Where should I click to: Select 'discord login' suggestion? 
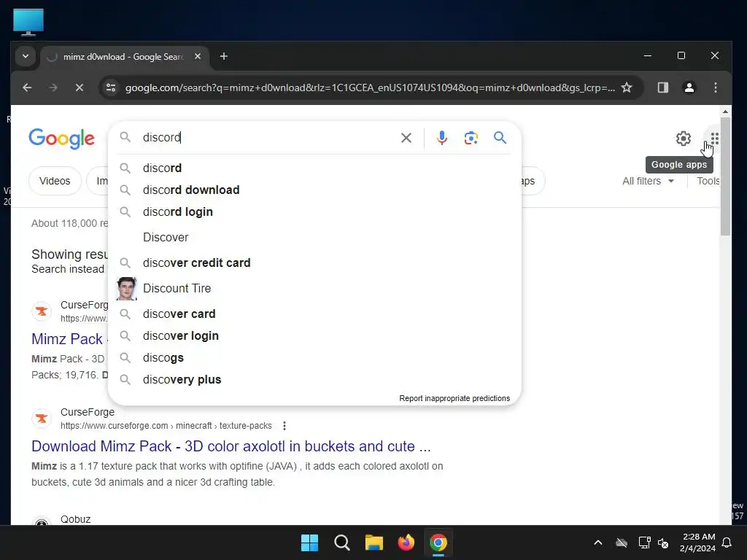coord(314,212)
